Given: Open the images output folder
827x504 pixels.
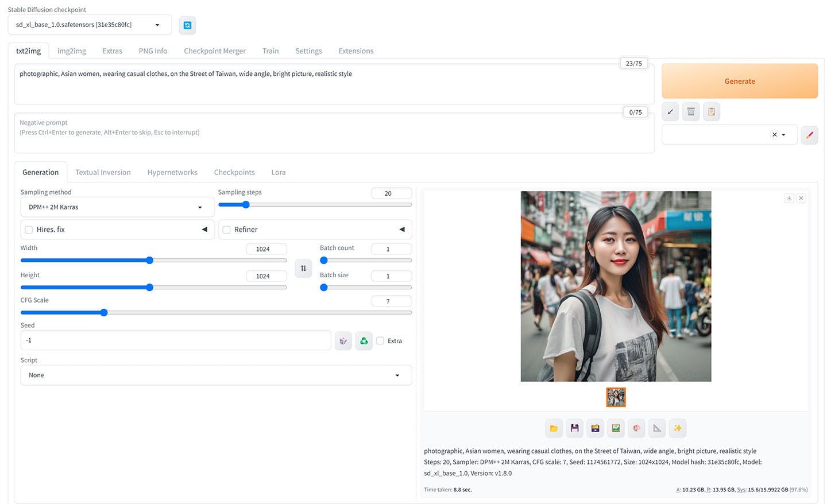Looking at the screenshot, I should tap(554, 428).
